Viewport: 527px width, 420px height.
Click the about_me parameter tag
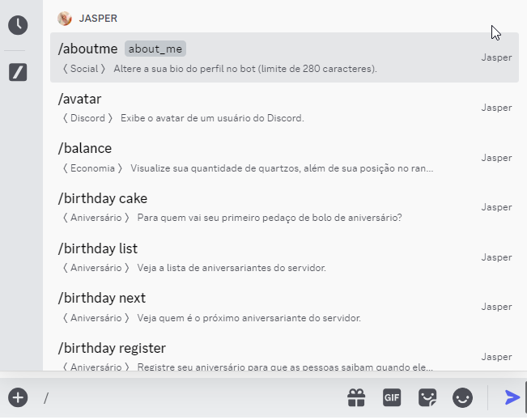tap(155, 49)
